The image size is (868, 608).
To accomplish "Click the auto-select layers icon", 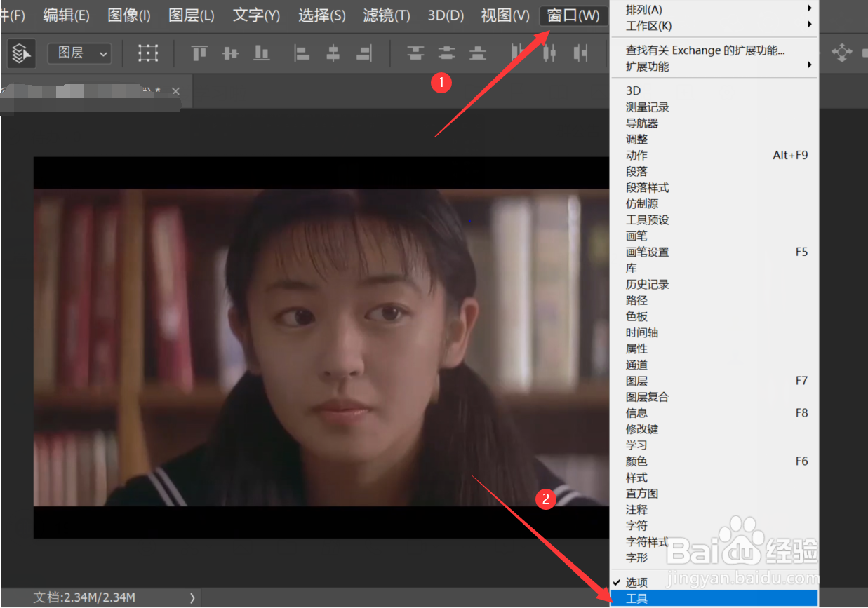I will pyautogui.click(x=21, y=53).
